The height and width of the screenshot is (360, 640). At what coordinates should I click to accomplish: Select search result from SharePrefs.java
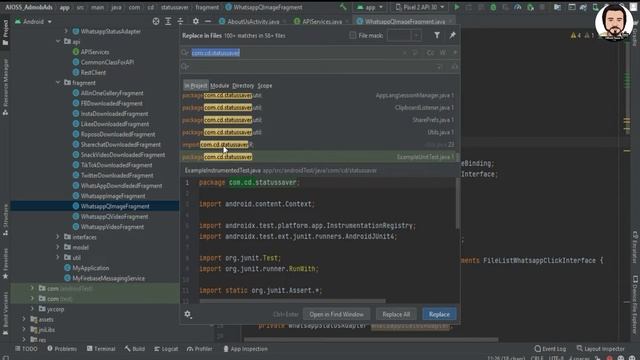pyautogui.click(x=318, y=120)
